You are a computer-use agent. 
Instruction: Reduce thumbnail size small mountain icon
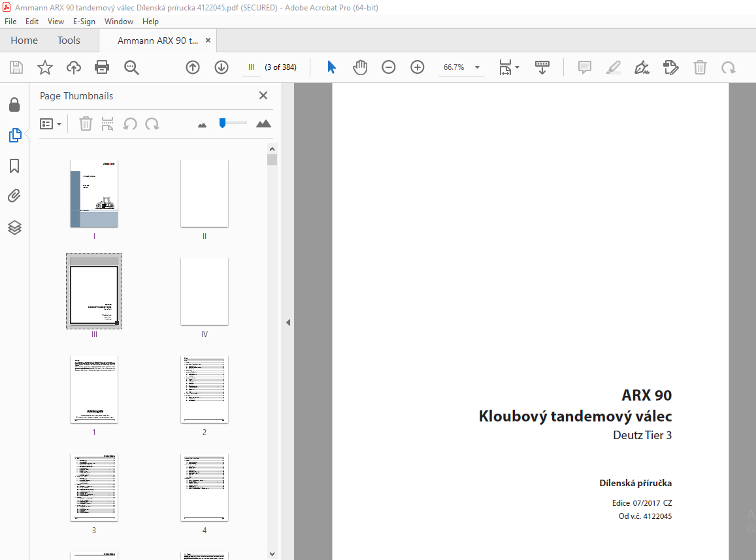click(202, 125)
